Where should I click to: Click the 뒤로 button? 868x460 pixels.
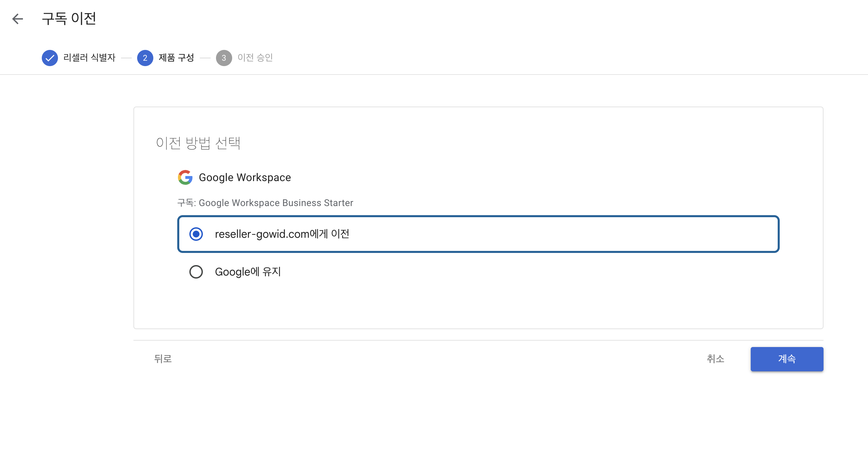(163, 359)
